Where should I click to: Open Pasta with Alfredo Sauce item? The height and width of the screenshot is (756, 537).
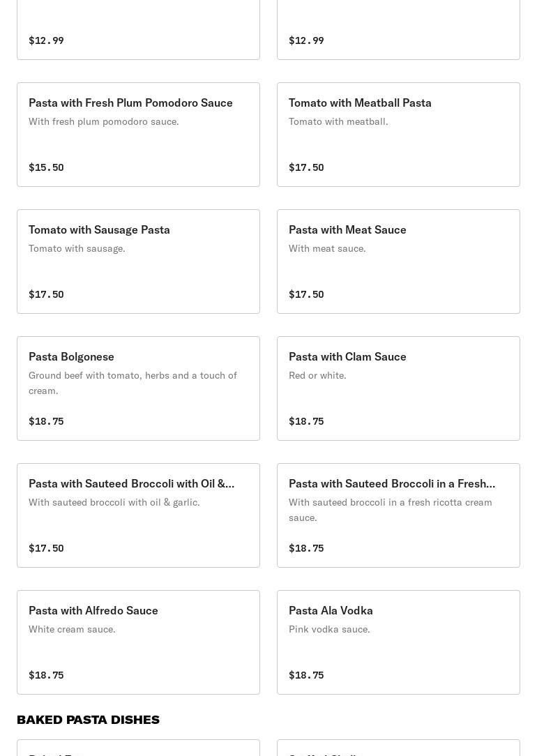pos(138,642)
